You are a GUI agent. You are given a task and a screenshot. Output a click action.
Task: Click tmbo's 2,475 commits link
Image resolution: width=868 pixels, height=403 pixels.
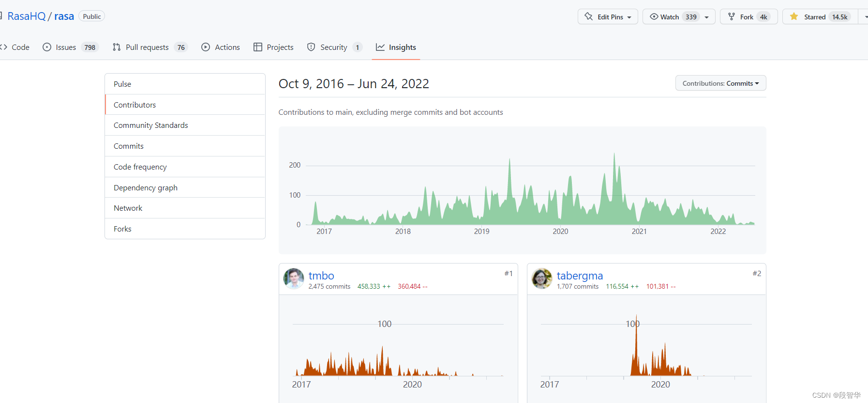tap(329, 286)
